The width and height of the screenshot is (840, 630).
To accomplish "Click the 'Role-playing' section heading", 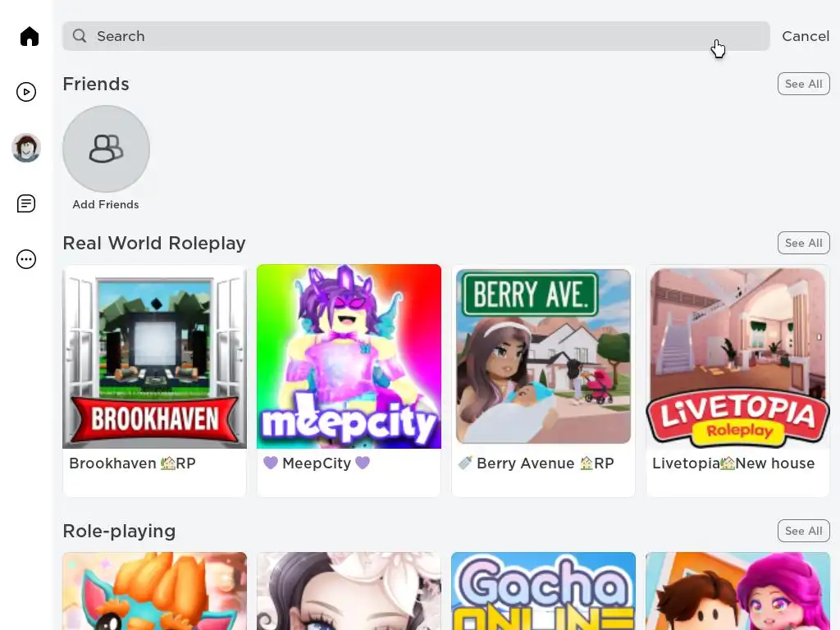I will coord(120,532).
